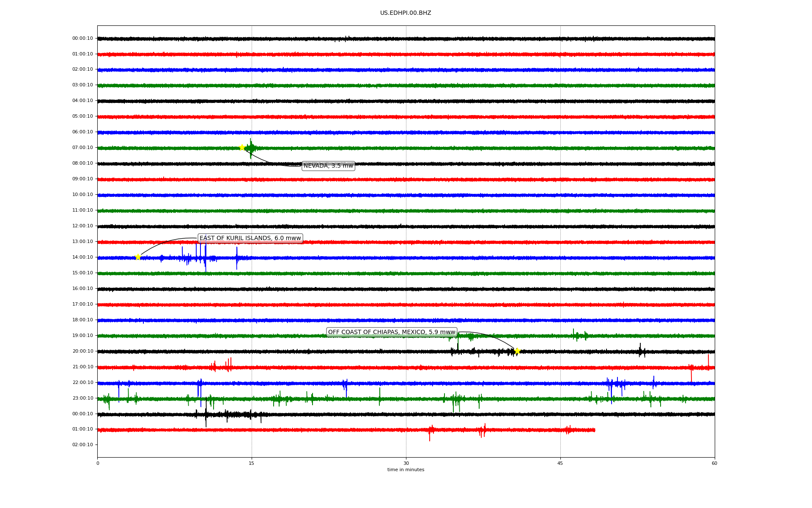Click the 03:00:10 time label

pyautogui.click(x=82, y=85)
